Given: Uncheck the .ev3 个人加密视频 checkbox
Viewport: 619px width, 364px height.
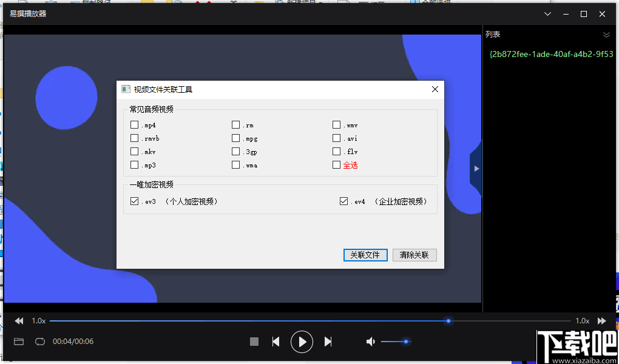Looking at the screenshot, I should [134, 200].
